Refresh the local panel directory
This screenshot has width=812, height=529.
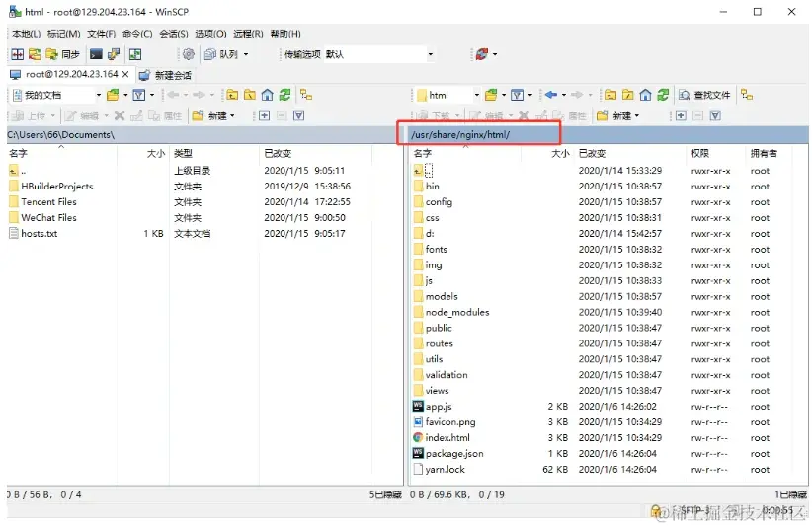tap(284, 96)
